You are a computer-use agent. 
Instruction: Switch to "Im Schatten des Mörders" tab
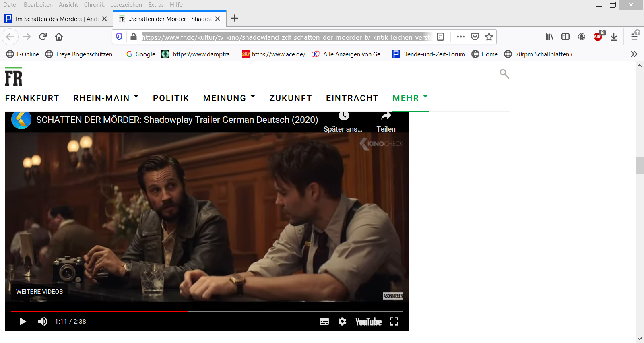[52, 19]
